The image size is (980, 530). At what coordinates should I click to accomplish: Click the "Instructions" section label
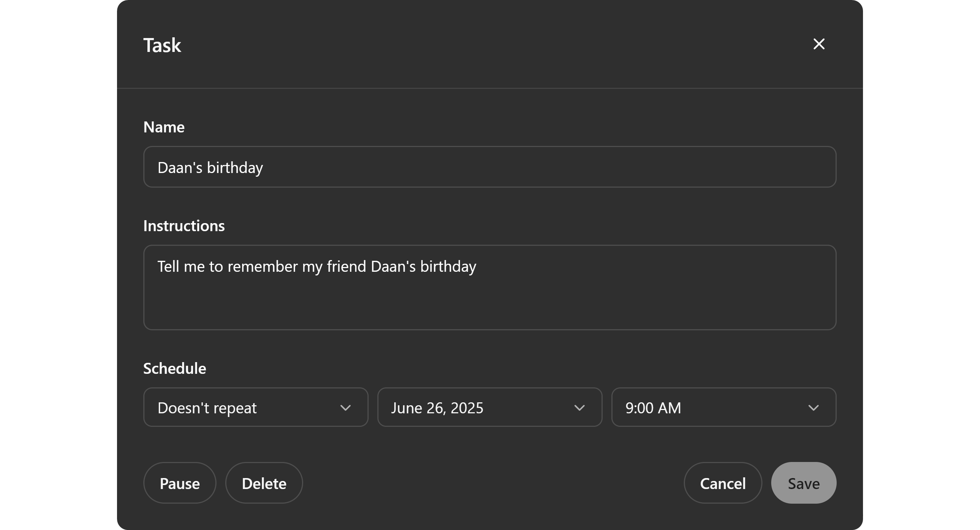[184, 226]
